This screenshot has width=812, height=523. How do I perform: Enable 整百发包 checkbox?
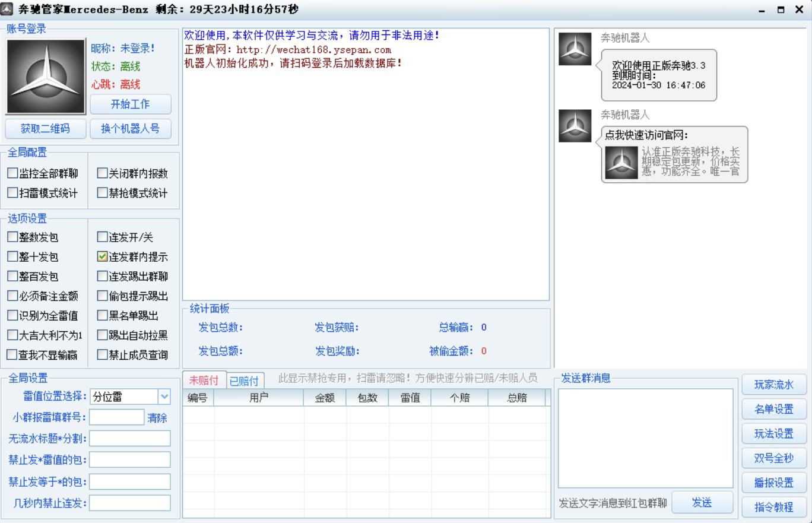12,277
